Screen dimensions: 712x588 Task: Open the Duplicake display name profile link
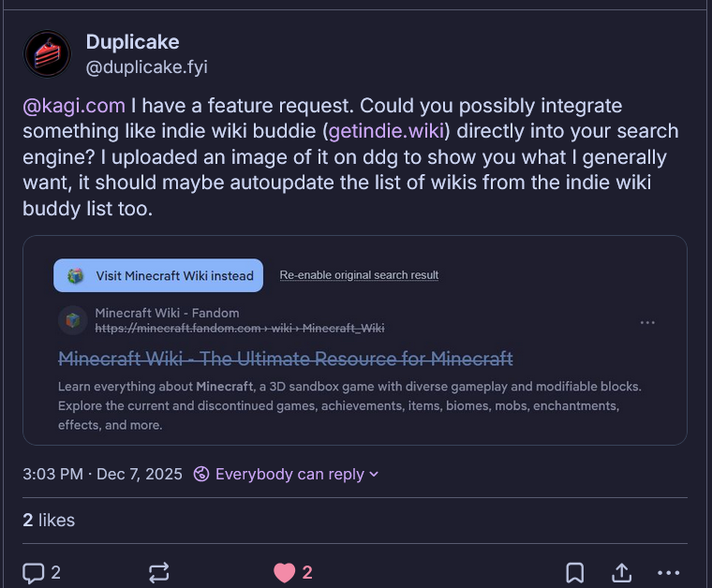point(132,41)
